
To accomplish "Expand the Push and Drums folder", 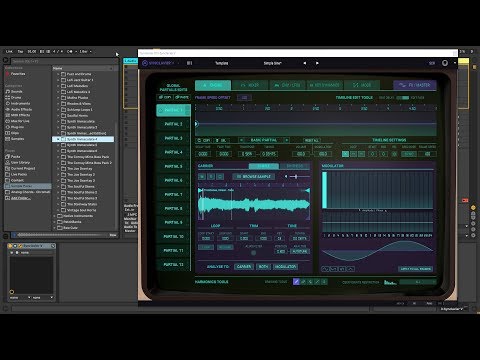I will click(x=58, y=74).
